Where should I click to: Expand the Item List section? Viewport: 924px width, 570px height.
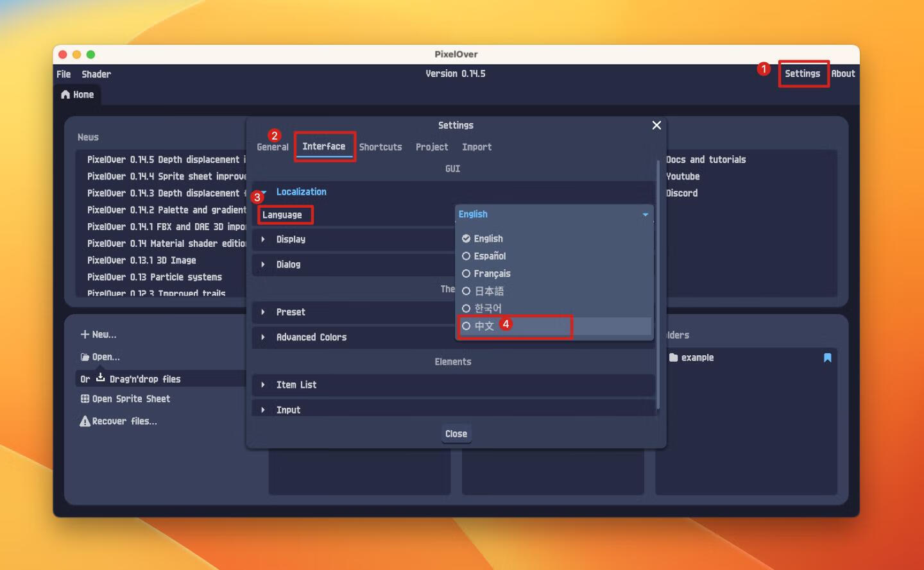[x=453, y=385]
